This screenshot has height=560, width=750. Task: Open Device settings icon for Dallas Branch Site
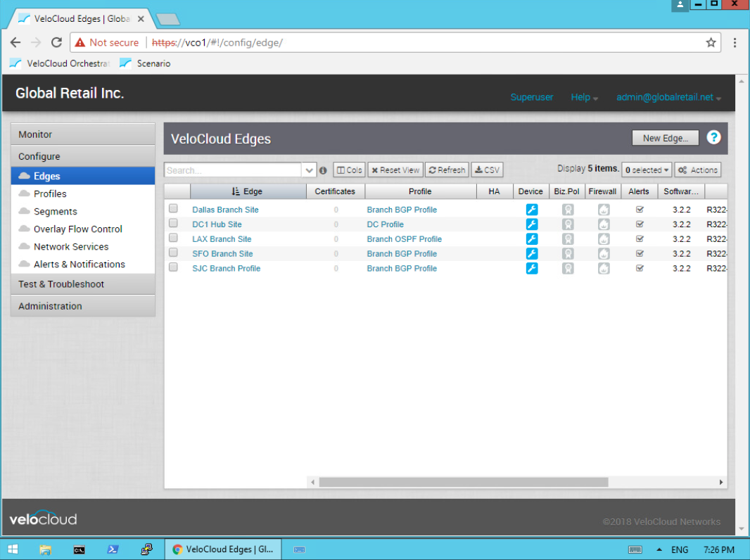(531, 210)
